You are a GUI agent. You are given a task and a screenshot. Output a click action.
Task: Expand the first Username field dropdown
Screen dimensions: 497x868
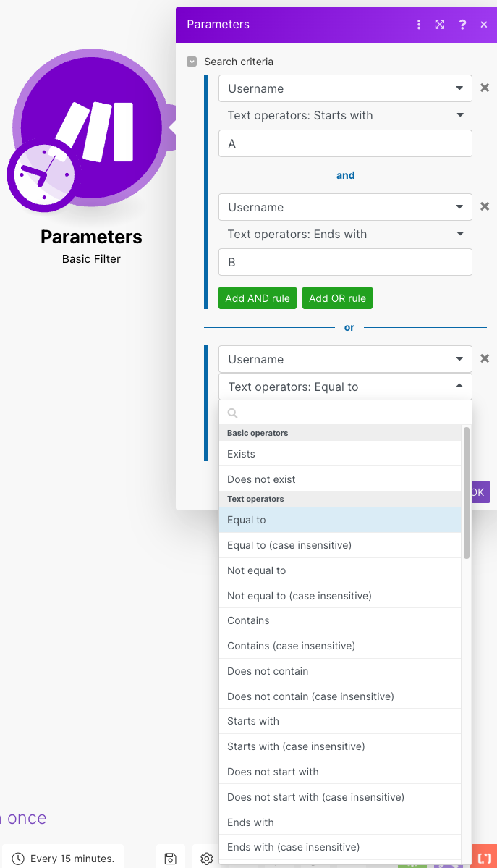point(345,88)
